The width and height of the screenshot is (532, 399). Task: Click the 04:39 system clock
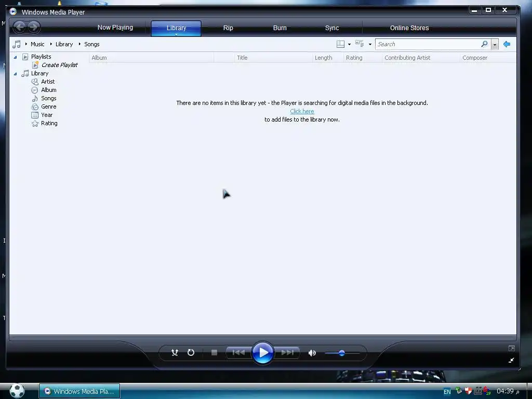505,391
